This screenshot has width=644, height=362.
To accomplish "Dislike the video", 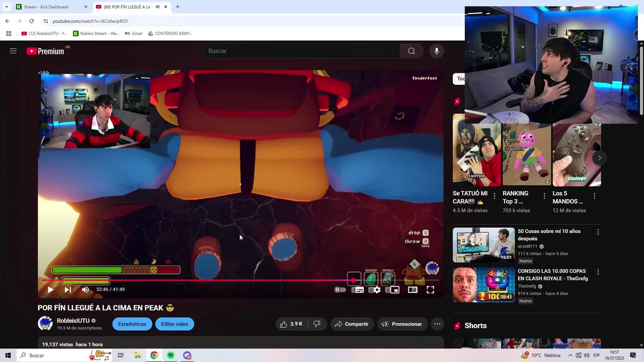I will tap(317, 324).
